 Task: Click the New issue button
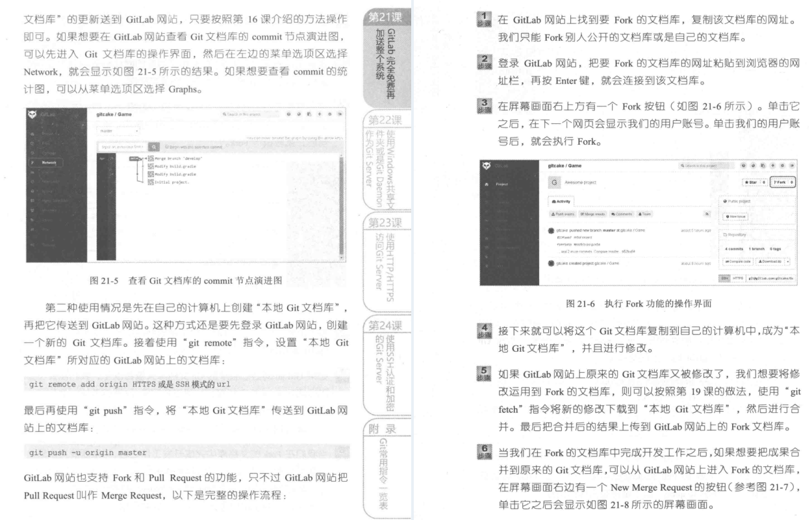[735, 216]
